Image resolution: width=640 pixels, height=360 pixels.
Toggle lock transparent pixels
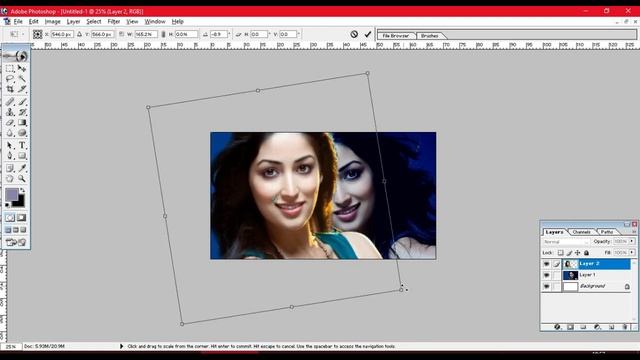coord(560,253)
